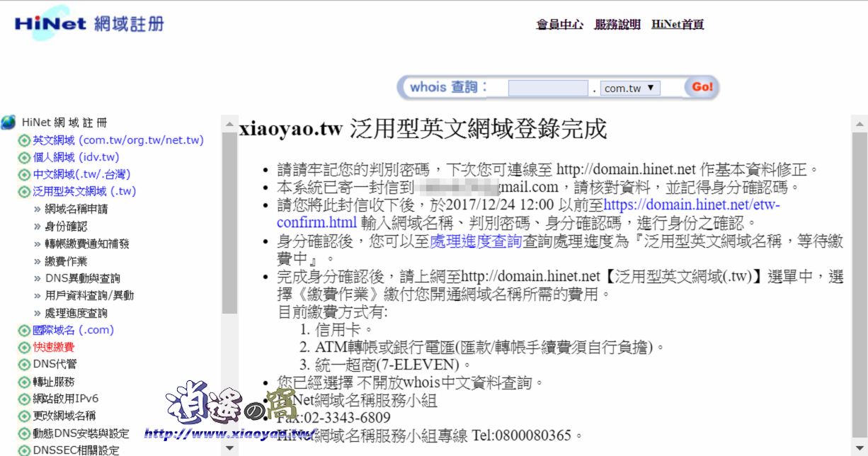Screen dimensions: 868x456
Task: Click the main content scrollbar up arrow
Action: click(x=860, y=123)
